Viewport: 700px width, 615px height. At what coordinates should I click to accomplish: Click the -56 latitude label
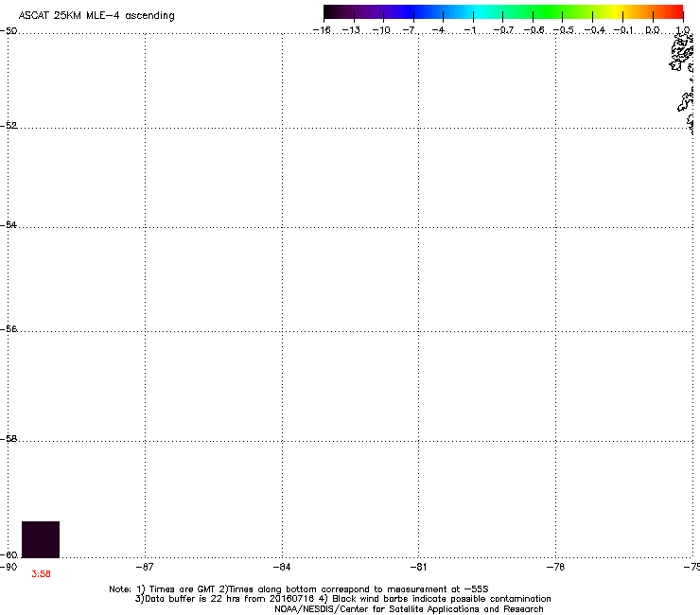[9, 328]
